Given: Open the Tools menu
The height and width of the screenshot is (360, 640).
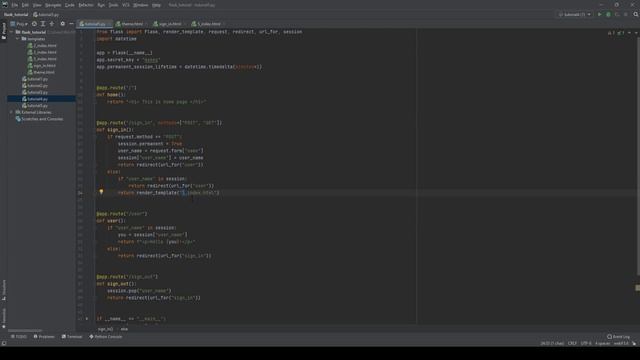Looking at the screenshot, I should pyautogui.click(x=113, y=5).
